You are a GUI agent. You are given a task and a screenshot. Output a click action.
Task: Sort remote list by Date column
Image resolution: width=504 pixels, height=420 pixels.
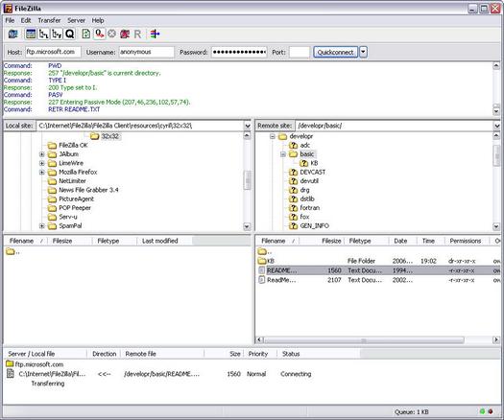[x=403, y=241]
